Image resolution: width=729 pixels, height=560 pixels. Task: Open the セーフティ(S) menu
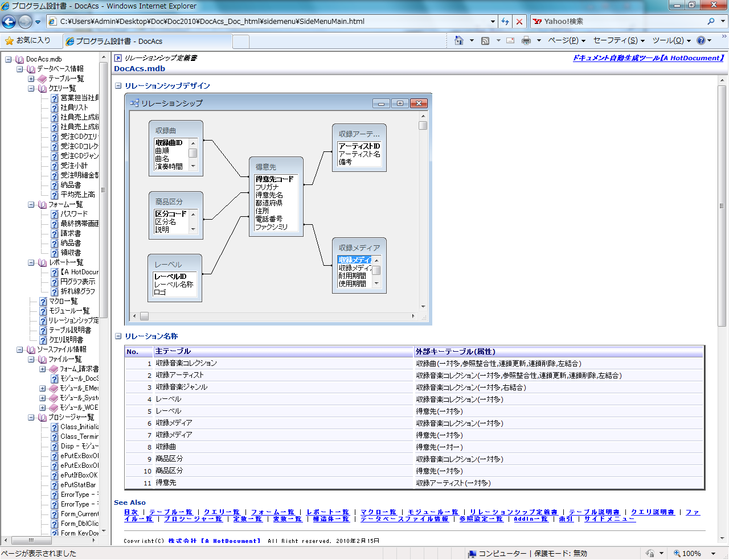pos(619,40)
